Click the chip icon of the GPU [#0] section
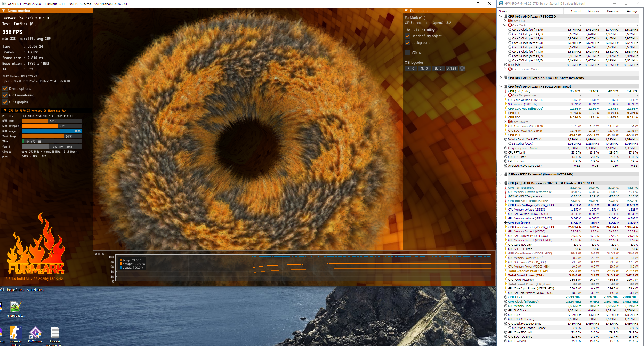This screenshot has height=346, width=644. tap(506, 183)
